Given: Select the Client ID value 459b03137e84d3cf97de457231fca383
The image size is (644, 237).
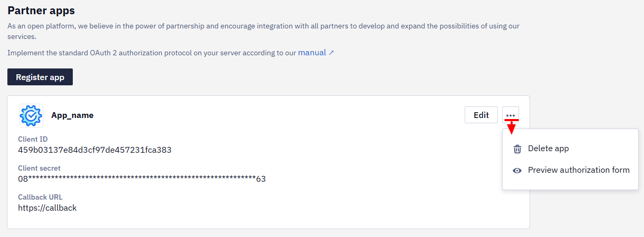Looking at the screenshot, I should pos(95,150).
